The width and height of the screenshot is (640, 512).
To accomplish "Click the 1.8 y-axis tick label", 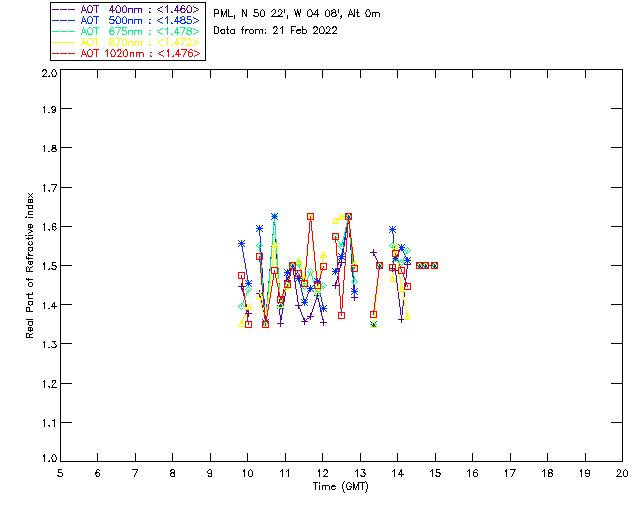I will click(49, 148).
